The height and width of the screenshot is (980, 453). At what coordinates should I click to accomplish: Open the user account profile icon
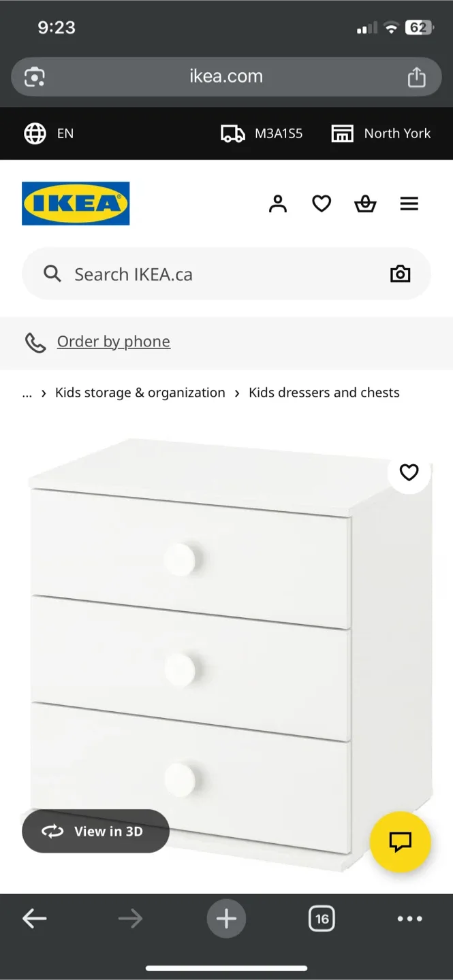point(278,203)
